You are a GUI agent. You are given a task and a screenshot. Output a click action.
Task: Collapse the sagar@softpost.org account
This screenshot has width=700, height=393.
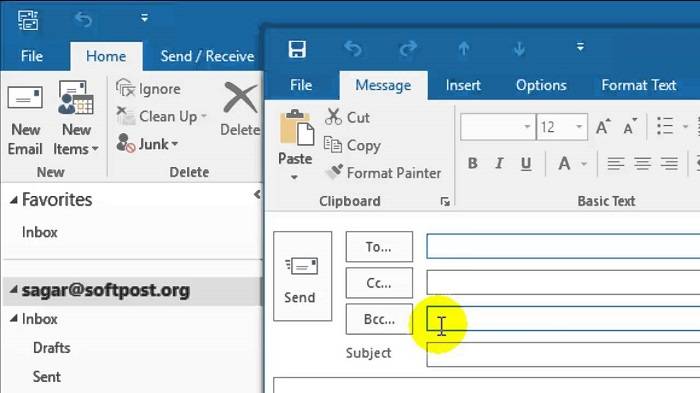pos(14,290)
